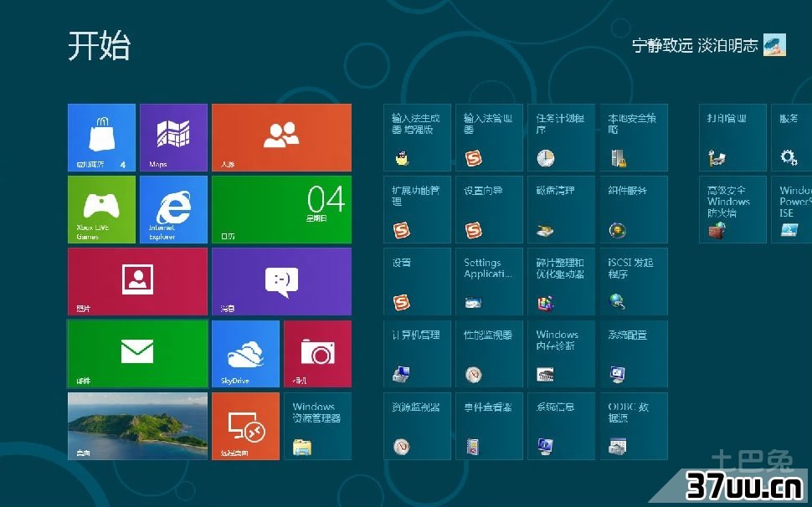Open the Photos (照片) tile
The height and width of the screenshot is (507, 812).
pyautogui.click(x=138, y=281)
